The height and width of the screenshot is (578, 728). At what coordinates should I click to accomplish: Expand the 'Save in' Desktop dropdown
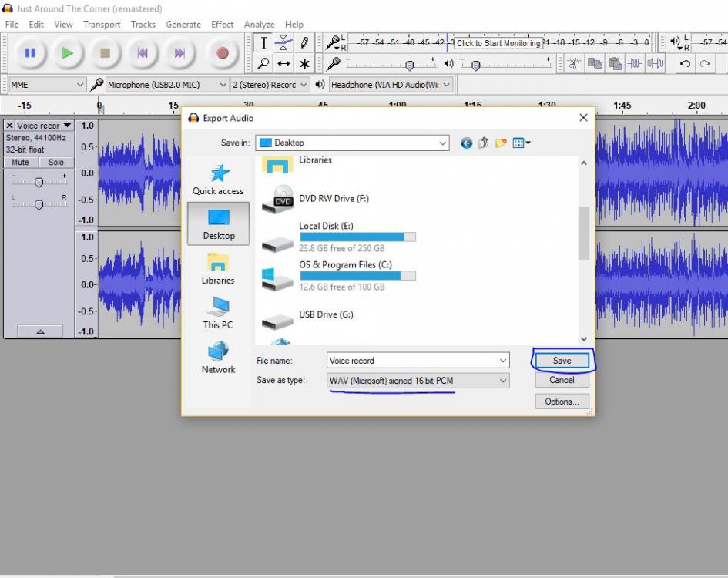[353, 143]
